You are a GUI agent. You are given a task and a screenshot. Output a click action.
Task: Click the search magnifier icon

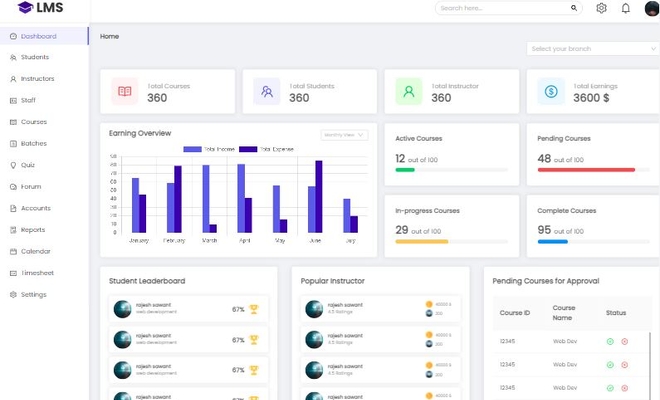point(574,8)
